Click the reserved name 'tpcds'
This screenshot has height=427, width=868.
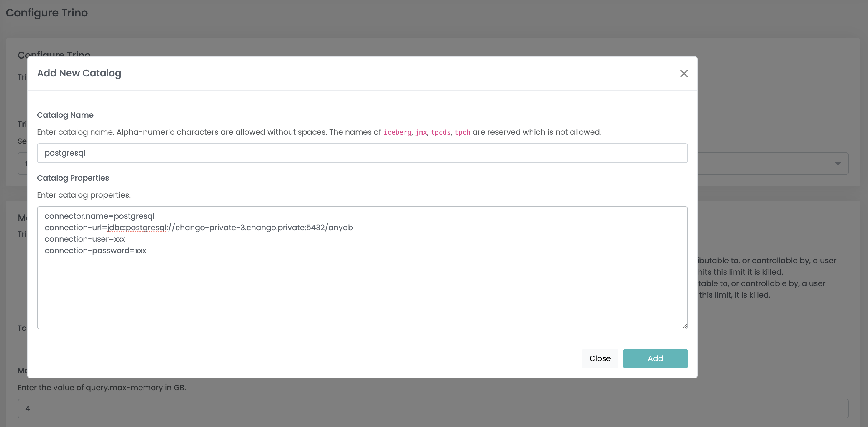(x=440, y=132)
